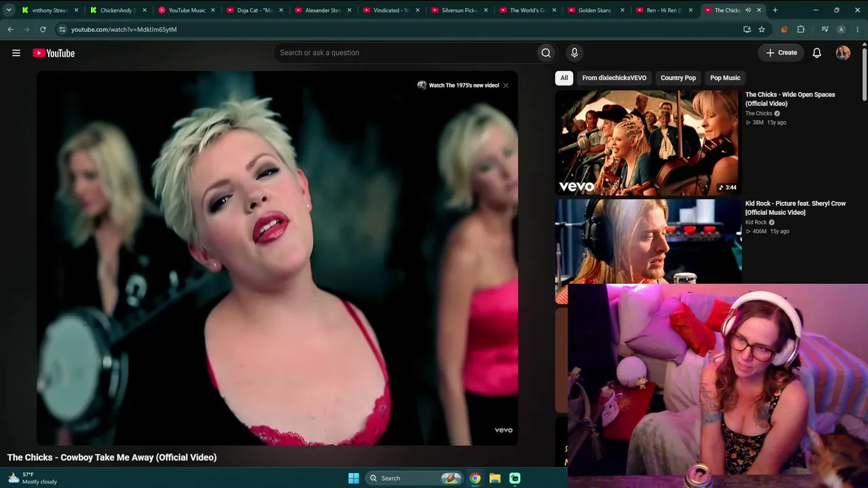Start voice search with the microphone
868x488 pixels.
point(574,53)
